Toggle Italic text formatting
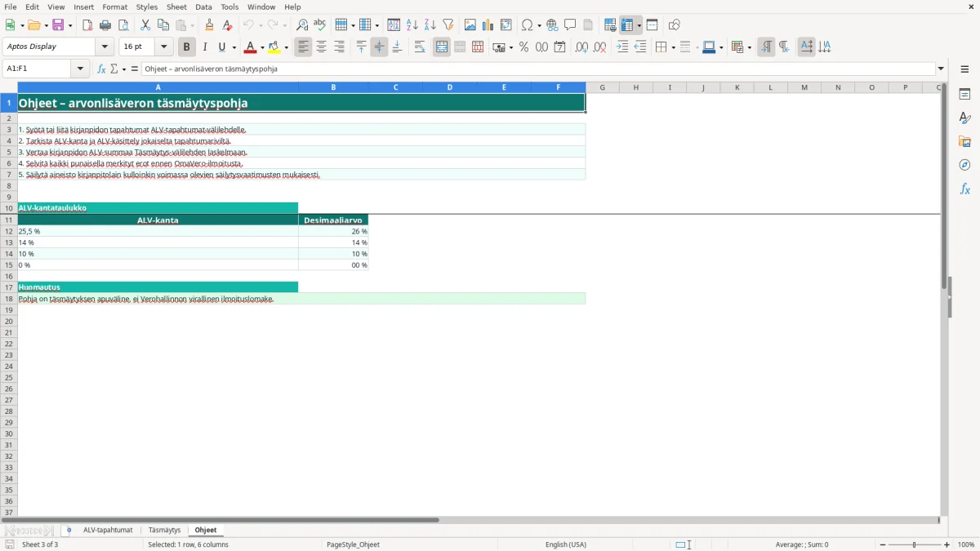Viewport: 980px width, 551px height. point(205,47)
